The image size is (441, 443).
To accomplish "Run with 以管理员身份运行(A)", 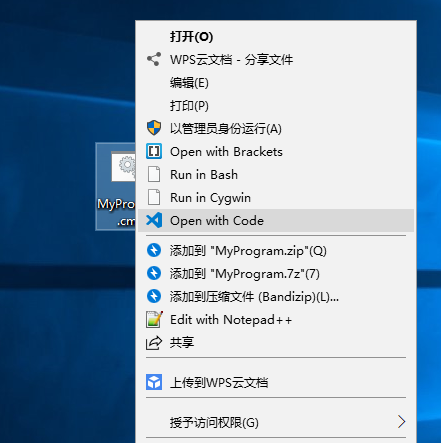I will coord(276,128).
